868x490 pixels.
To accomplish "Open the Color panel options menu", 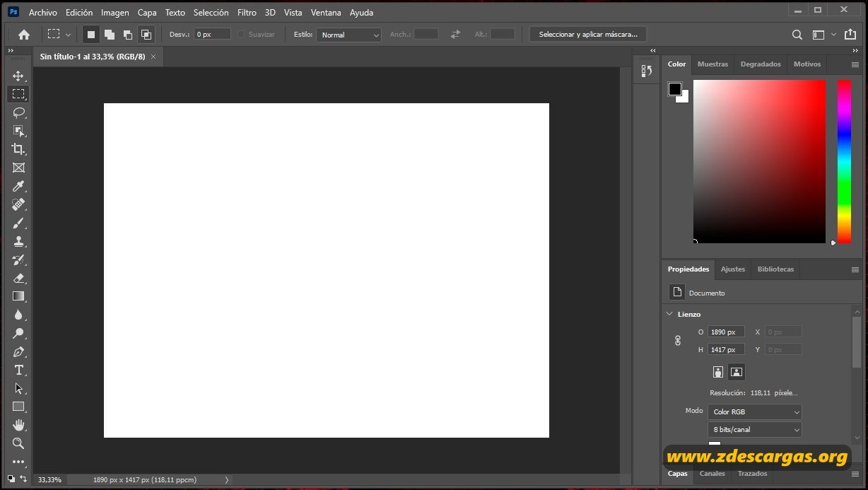I will [855, 64].
